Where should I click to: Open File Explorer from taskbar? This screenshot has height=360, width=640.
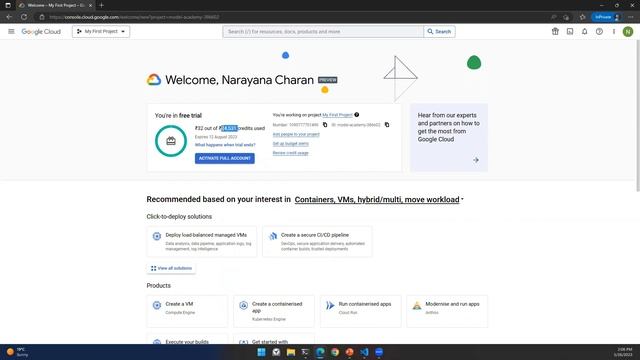[291, 352]
